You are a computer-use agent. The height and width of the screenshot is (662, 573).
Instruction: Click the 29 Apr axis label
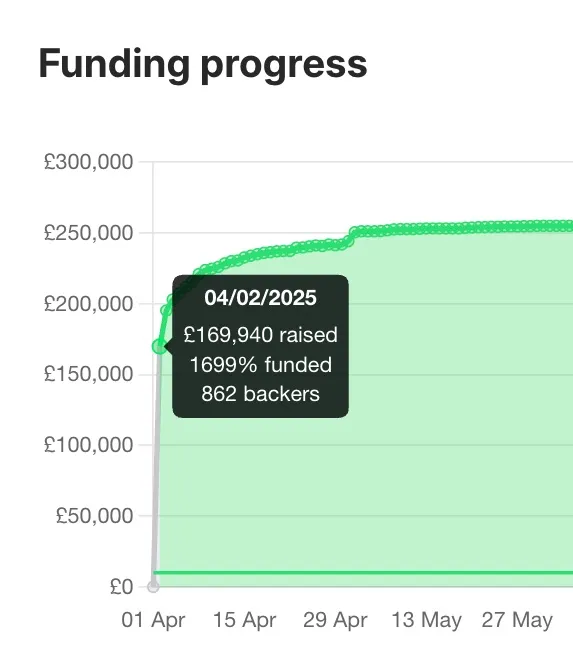tap(335, 620)
